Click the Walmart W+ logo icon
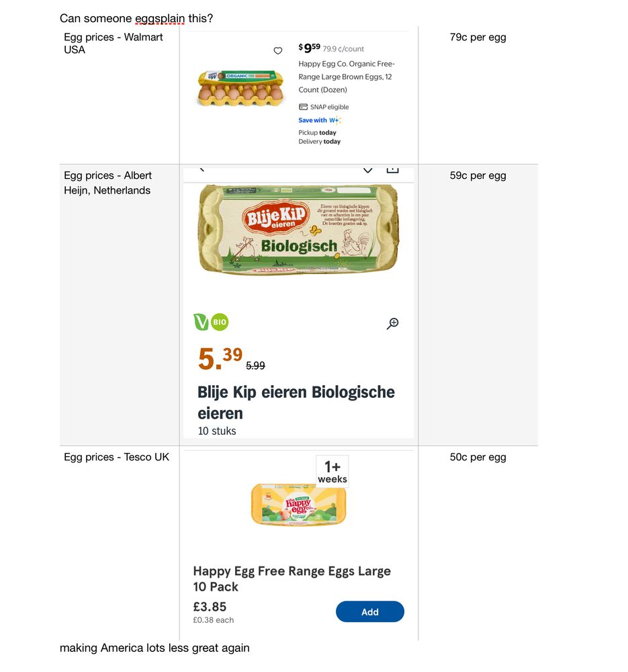The image size is (628, 672). coord(335,120)
